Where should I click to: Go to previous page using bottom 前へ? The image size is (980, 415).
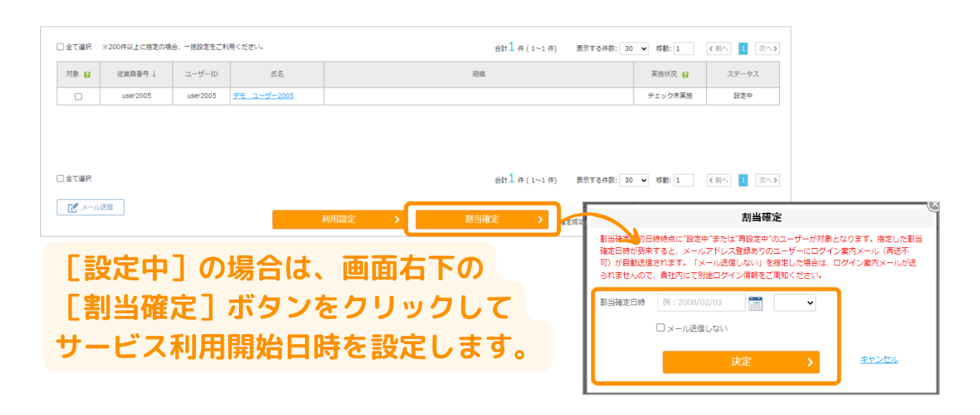[x=718, y=181]
